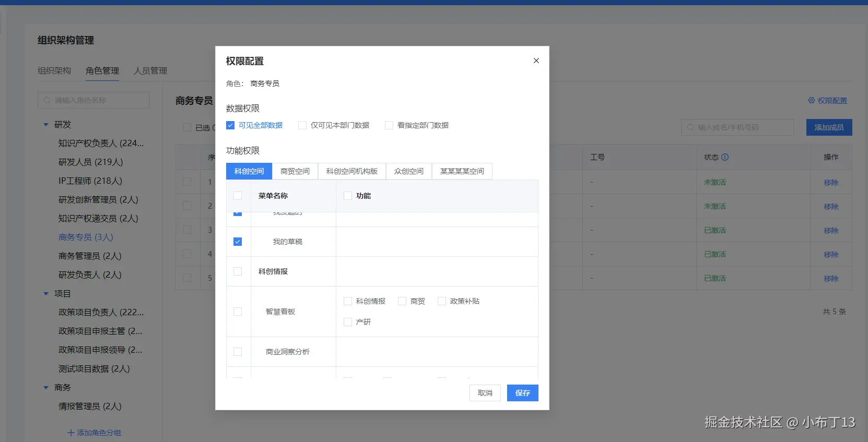Viewport: 868px width, 442px height.
Task: Switch to 科创空间机构版 tab
Action: click(x=352, y=171)
